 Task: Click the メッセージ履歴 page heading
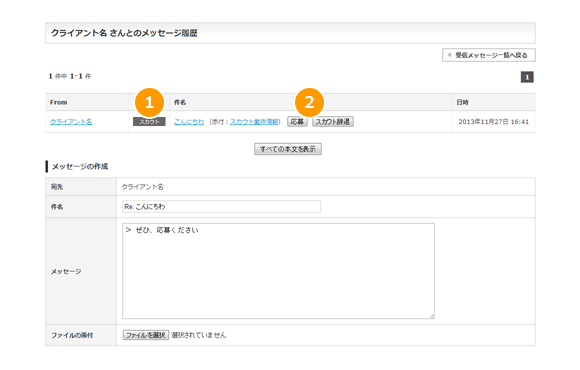pyautogui.click(x=124, y=33)
